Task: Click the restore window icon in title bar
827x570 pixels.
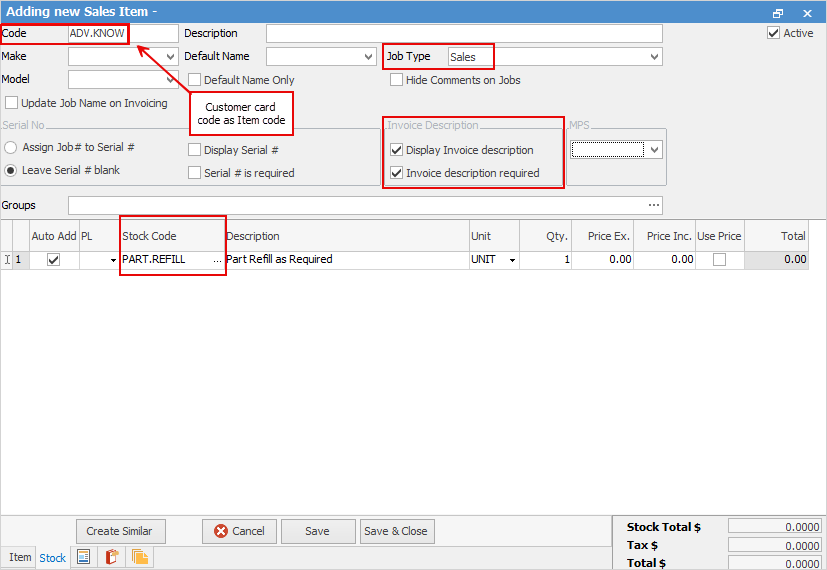Action: pos(778,13)
